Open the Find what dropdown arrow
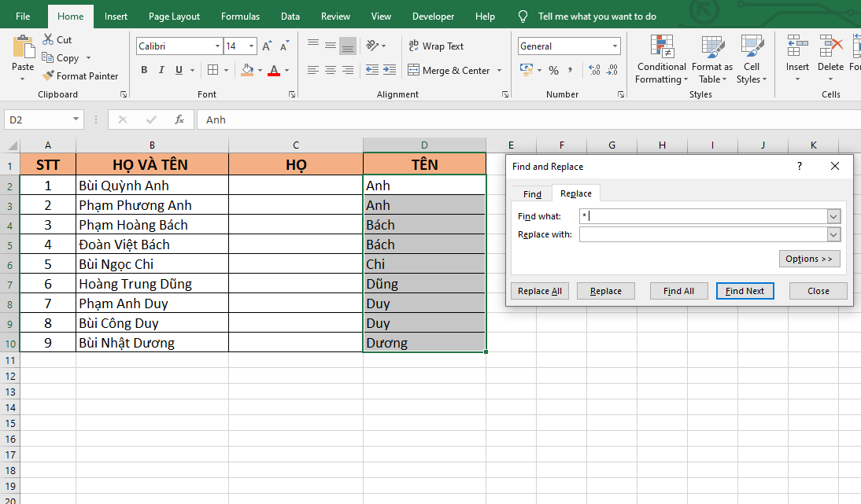The image size is (861, 504). tap(833, 216)
